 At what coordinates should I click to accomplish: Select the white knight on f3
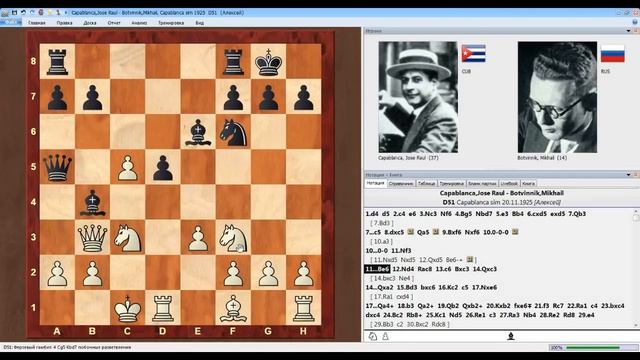(233, 238)
